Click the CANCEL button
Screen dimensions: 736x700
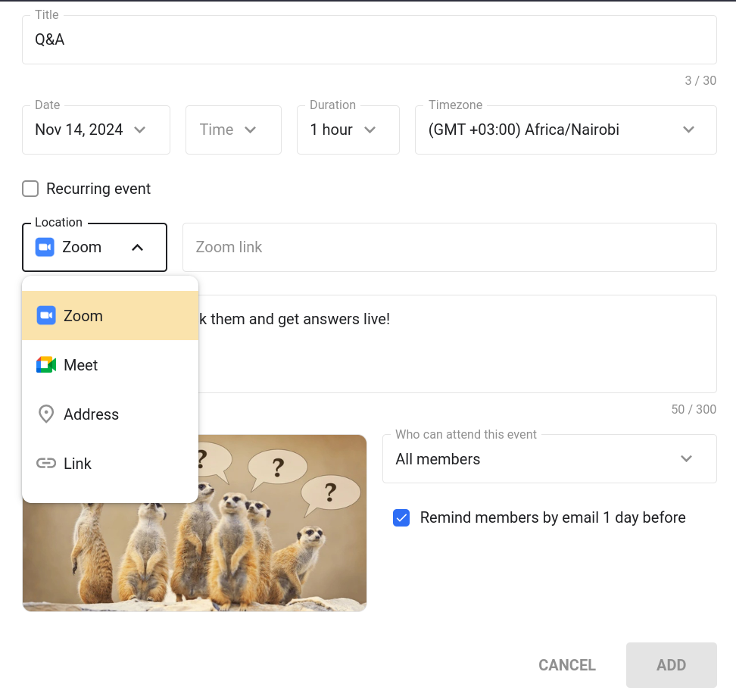(566, 665)
